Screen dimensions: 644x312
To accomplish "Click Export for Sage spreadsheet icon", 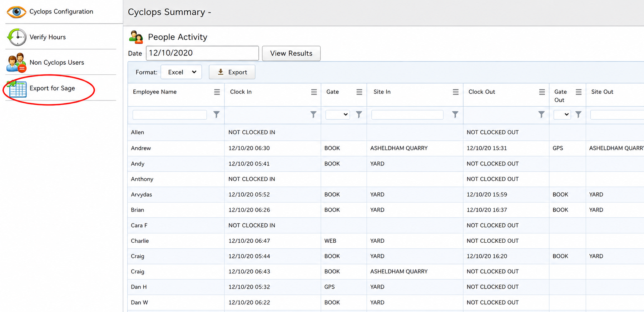I will 17,89.
